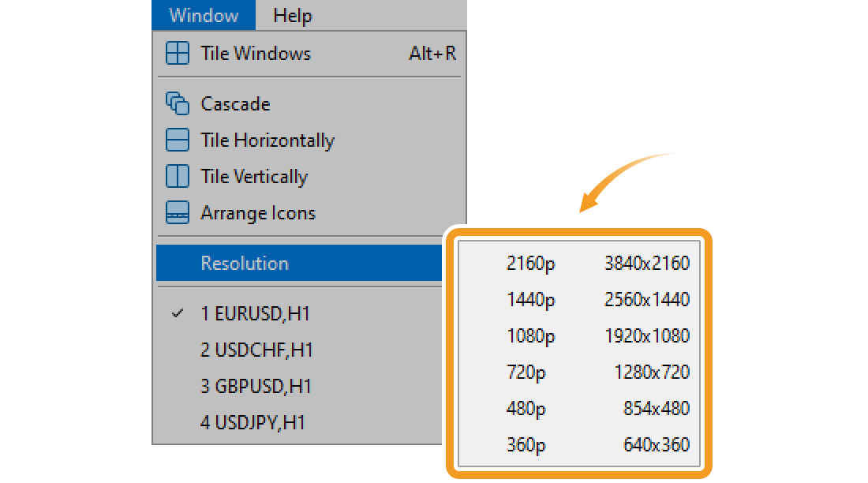
Task: Select Tile Windows menu text label
Action: (256, 54)
